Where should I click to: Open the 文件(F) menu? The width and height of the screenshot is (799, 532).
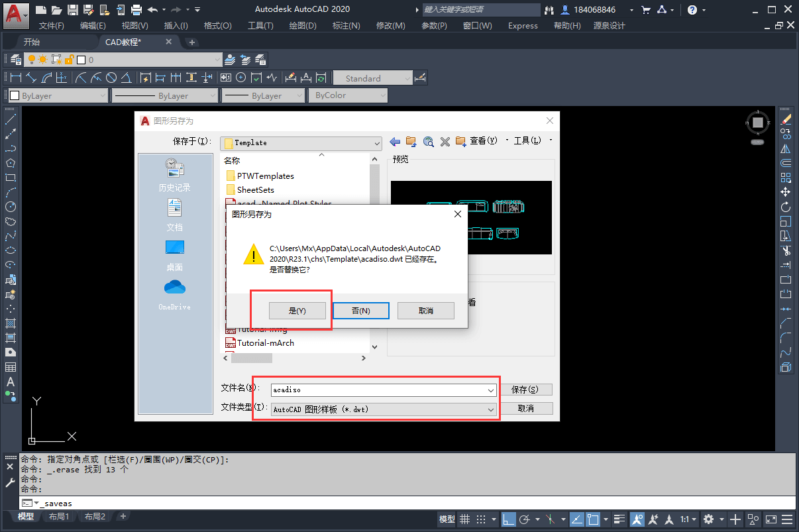click(x=52, y=26)
